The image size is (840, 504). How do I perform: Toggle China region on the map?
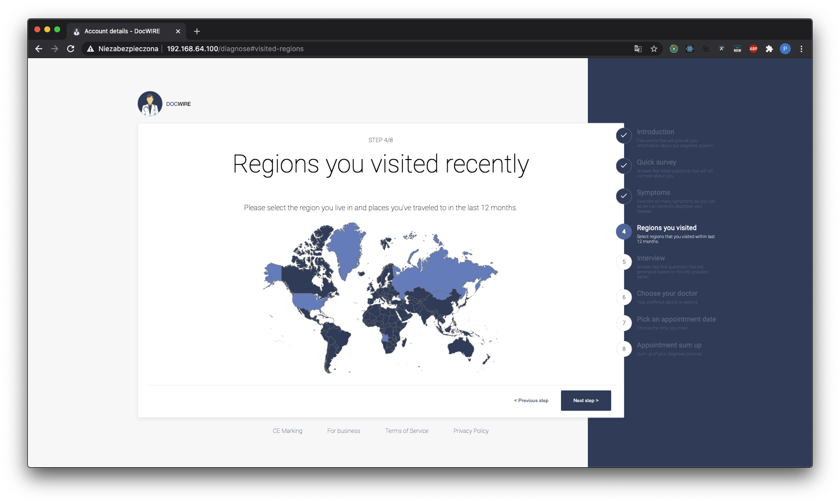pyautogui.click(x=443, y=304)
